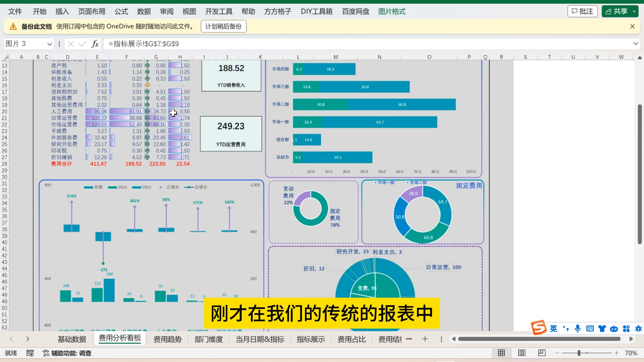Open the 文件 menu

(x=15, y=11)
